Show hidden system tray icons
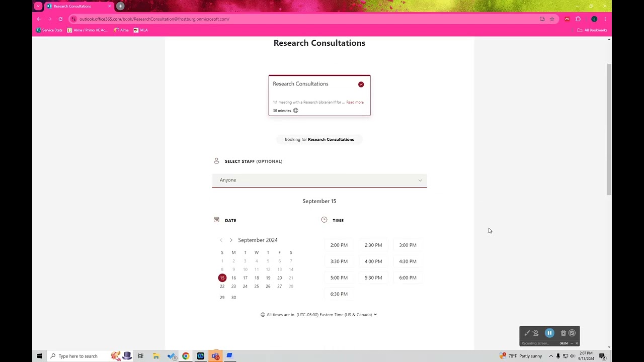 [551, 356]
